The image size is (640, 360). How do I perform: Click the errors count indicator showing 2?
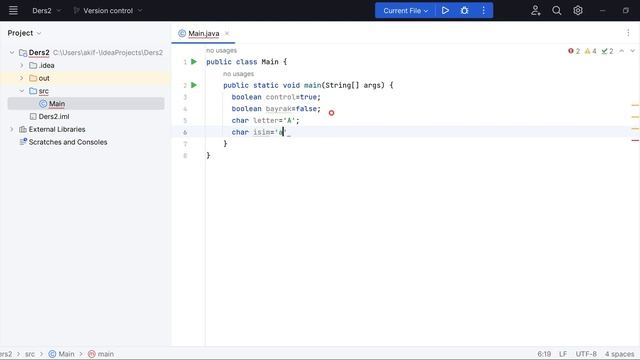tap(574, 51)
